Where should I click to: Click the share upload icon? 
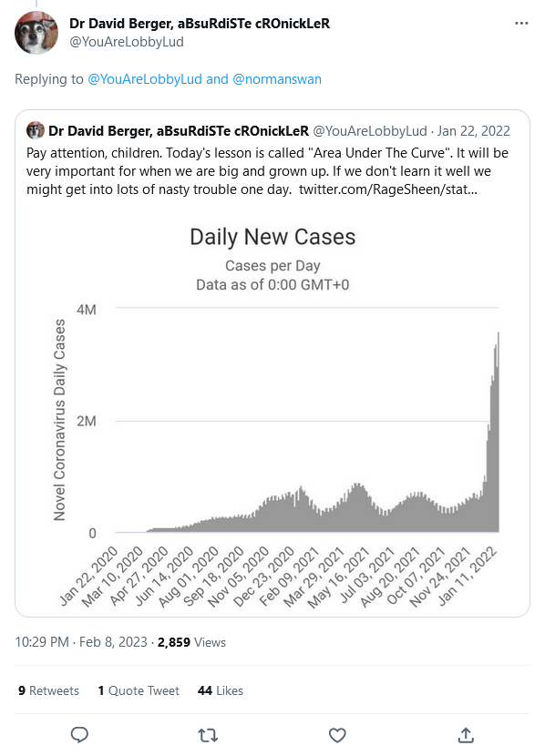tap(466, 735)
